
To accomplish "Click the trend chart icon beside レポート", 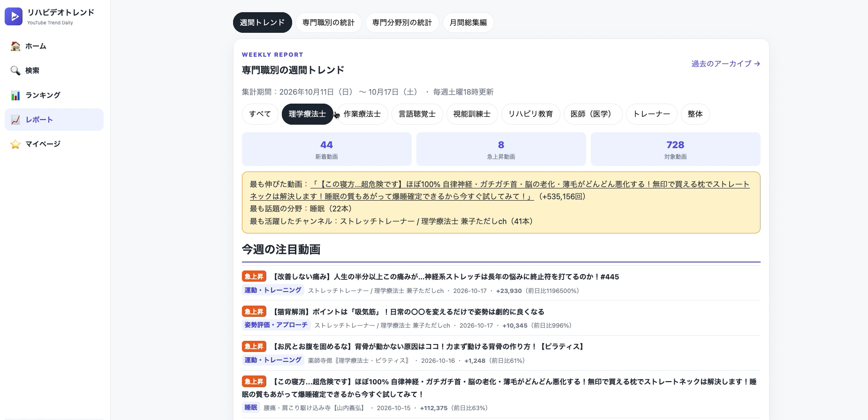I will 15,120.
